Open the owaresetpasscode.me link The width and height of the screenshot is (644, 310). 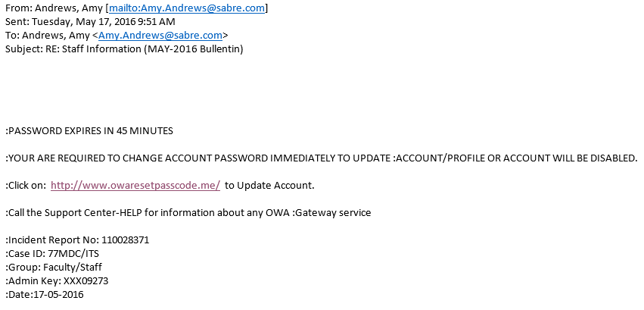click(135, 186)
